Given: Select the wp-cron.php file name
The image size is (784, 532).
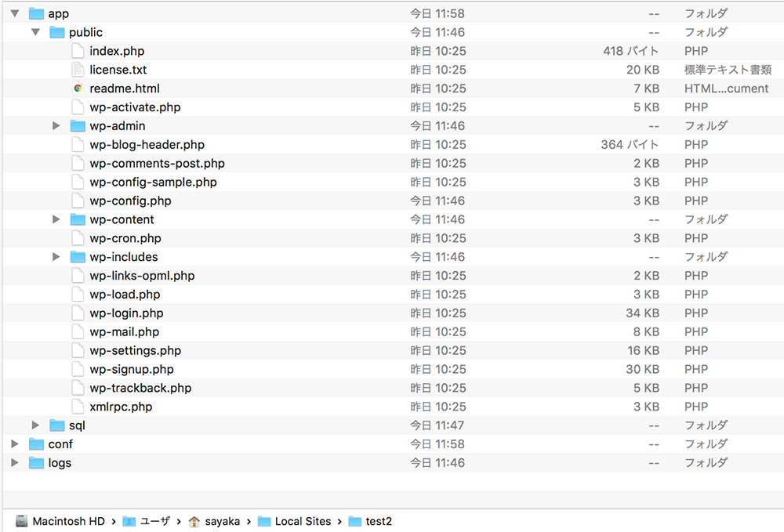Looking at the screenshot, I should [x=125, y=238].
